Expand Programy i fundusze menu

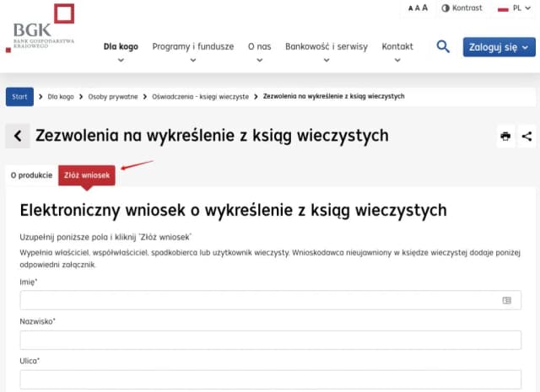click(192, 48)
